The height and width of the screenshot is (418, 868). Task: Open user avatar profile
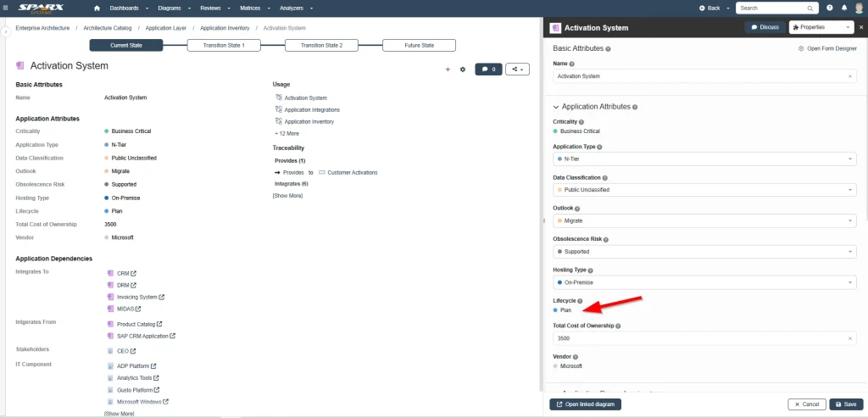[860, 8]
